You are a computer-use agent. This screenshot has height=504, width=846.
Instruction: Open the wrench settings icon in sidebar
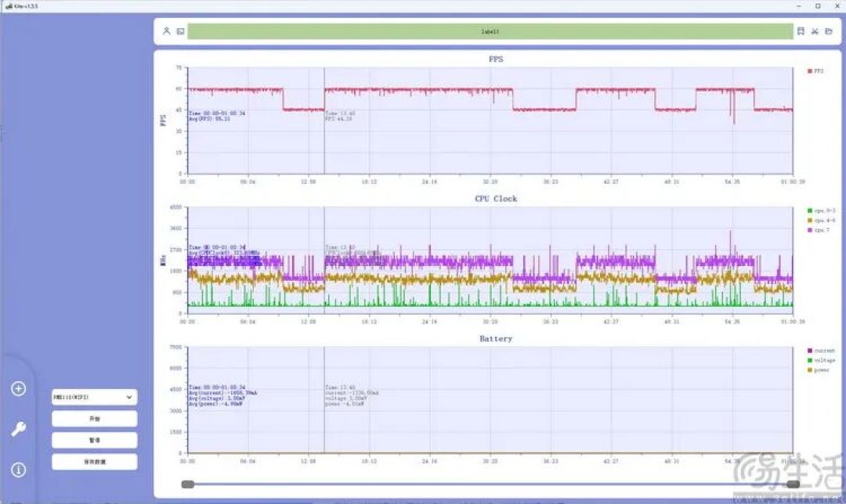(x=18, y=429)
